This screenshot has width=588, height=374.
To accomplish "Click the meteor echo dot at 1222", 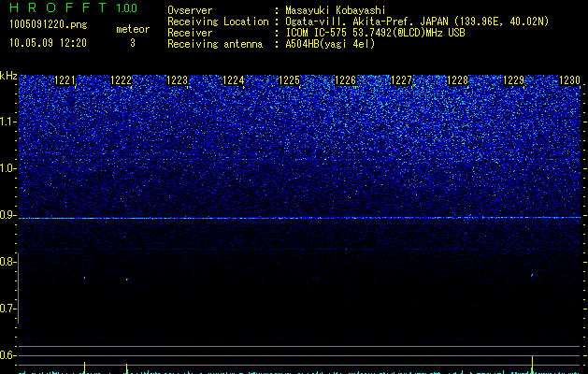I will pos(127,279).
